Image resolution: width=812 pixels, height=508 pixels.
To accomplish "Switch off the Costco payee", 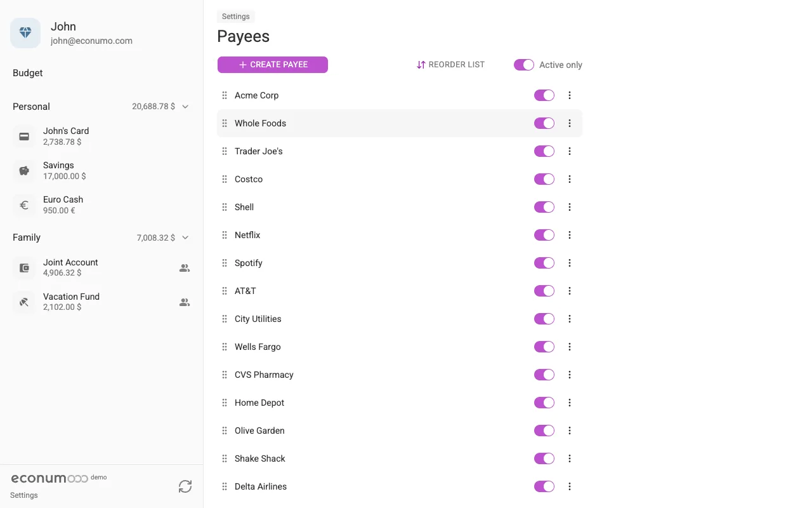I will [x=544, y=179].
